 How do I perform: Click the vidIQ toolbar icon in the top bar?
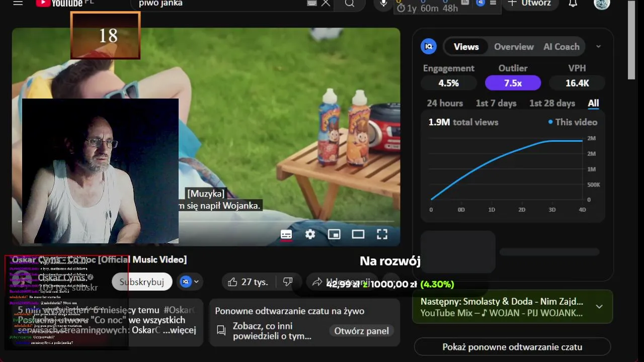[x=480, y=3]
